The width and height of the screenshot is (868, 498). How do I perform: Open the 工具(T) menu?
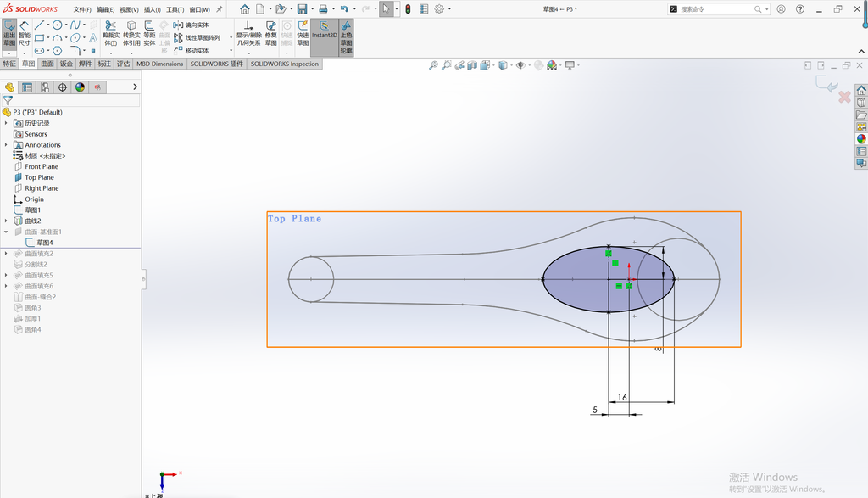pos(175,9)
